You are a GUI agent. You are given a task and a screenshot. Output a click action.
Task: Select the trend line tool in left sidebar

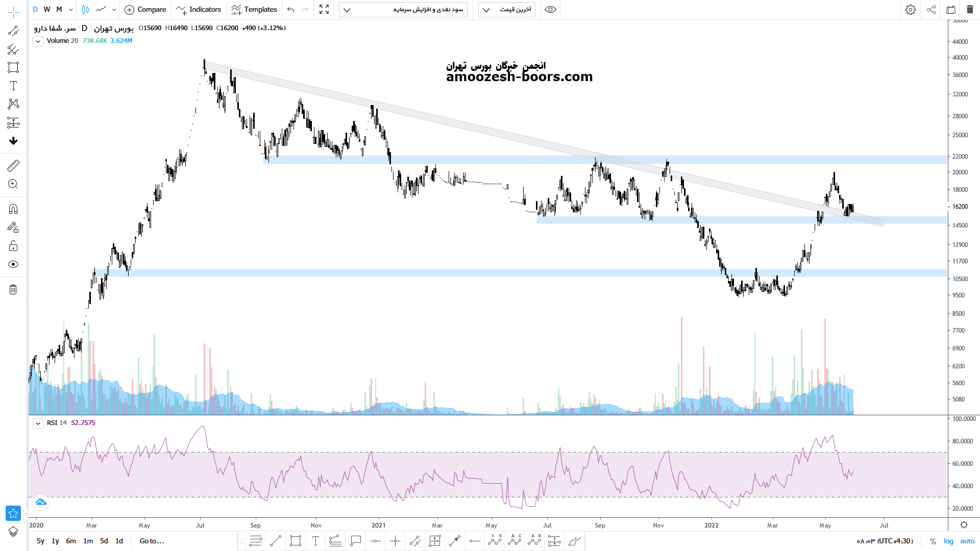[x=13, y=31]
